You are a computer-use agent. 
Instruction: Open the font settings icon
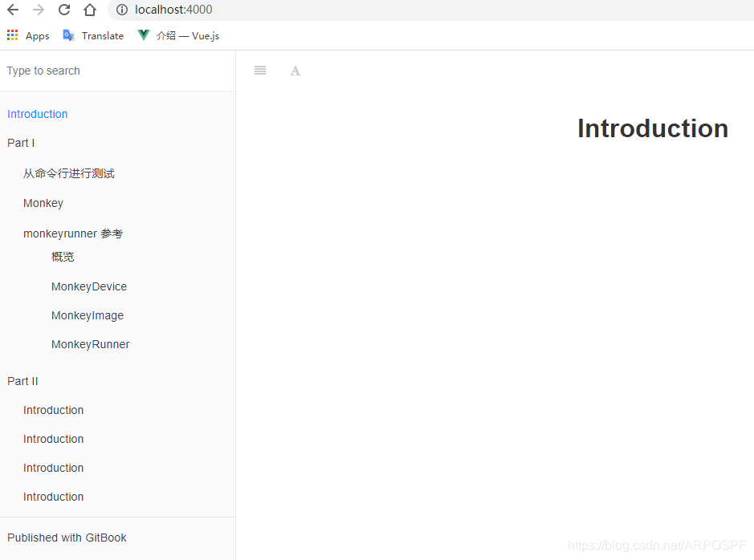tap(295, 71)
